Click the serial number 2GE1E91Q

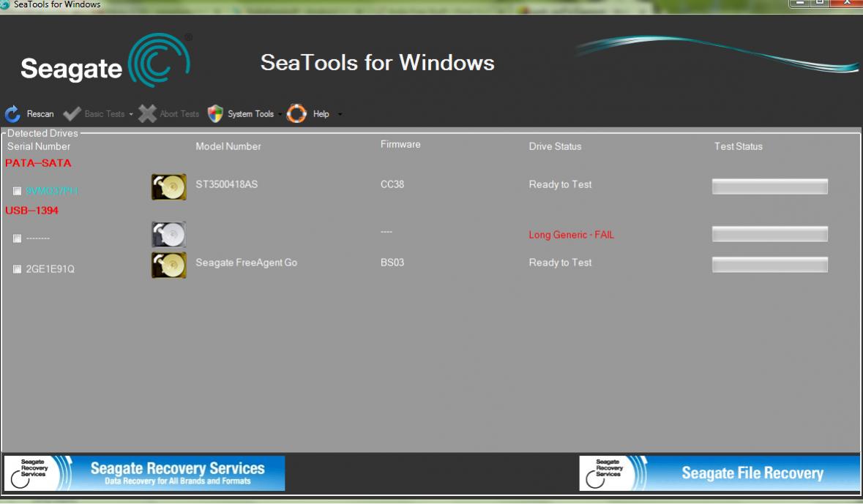coord(50,269)
